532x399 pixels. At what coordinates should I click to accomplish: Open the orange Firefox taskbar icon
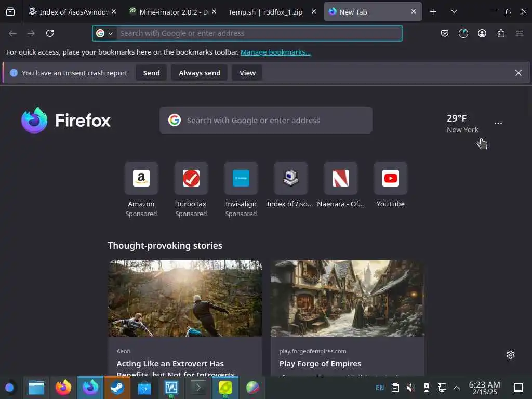[x=63, y=388]
